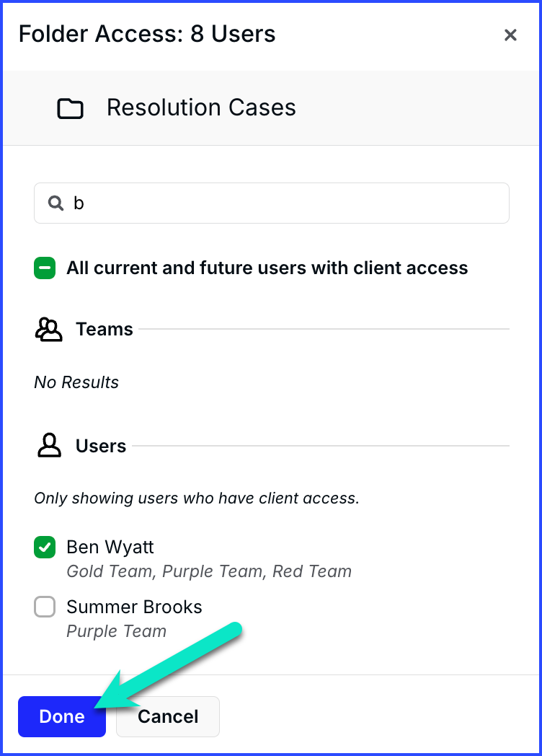Click the Teams section heading
This screenshot has width=542, height=756.
tap(105, 329)
